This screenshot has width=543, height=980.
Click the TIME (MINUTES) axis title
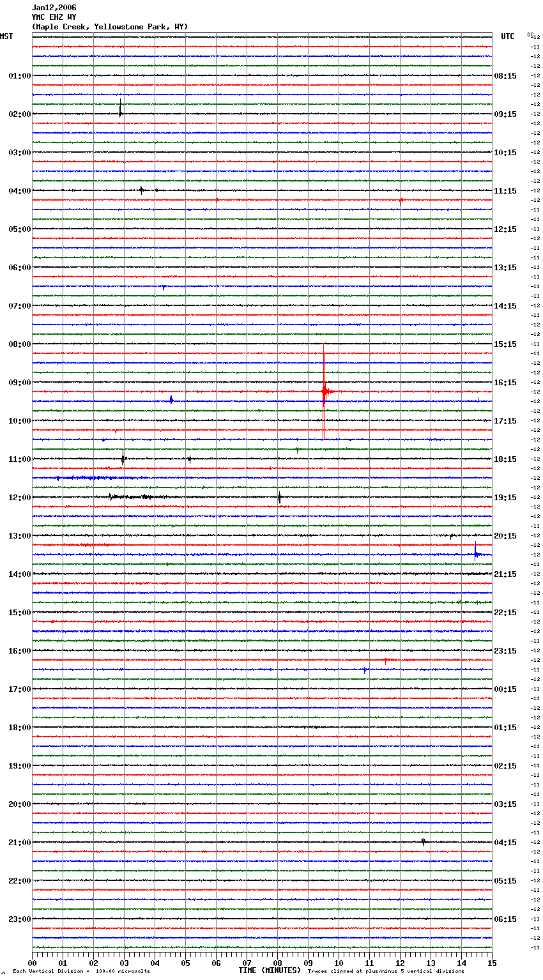coord(270,970)
